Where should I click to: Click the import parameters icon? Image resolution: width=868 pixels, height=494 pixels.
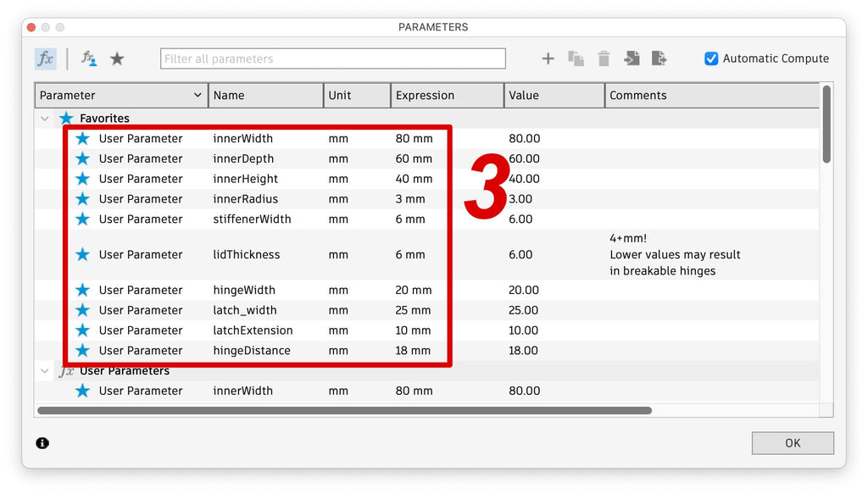pyautogui.click(x=632, y=58)
